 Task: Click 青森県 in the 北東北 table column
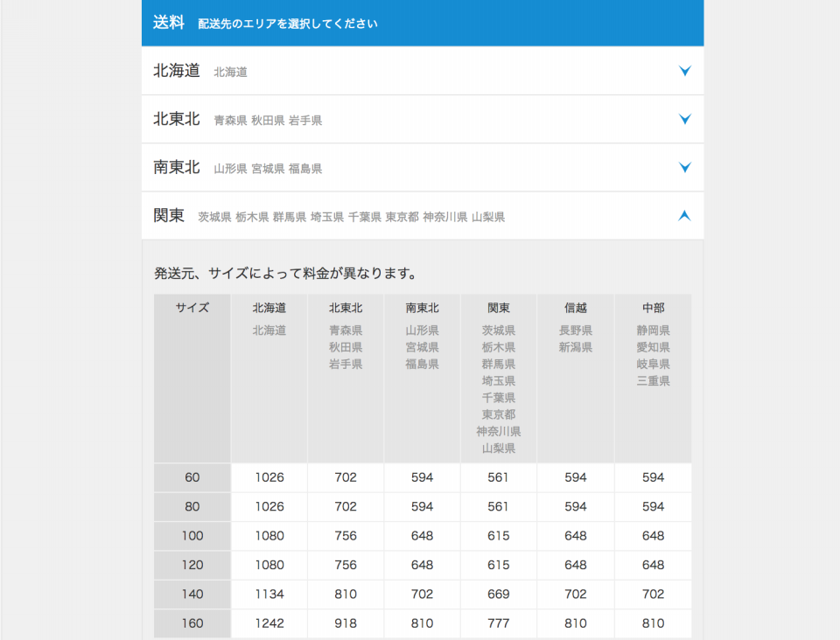pyautogui.click(x=346, y=330)
